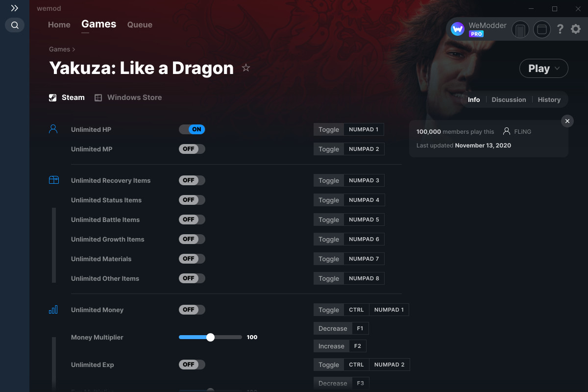Viewport: 588px width, 392px height.
Task: Adjust the Money Multiplier slider handle
Action: coord(210,337)
